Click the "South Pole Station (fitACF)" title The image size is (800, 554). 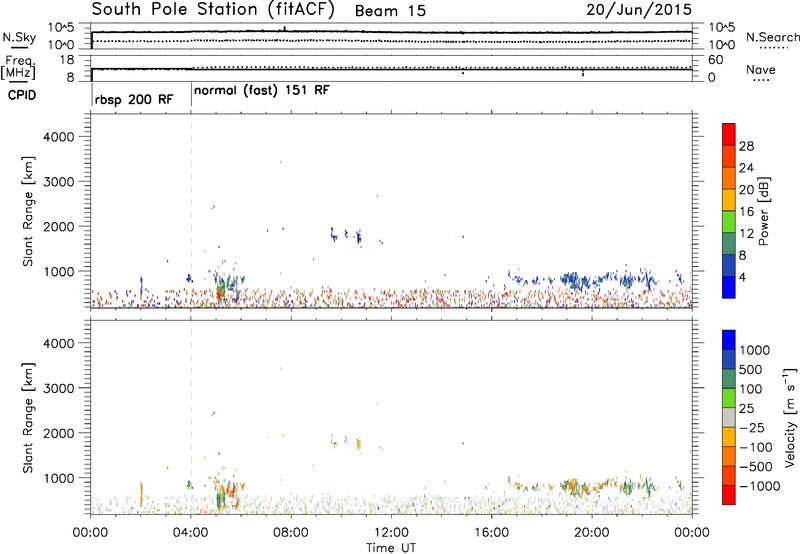[213, 10]
